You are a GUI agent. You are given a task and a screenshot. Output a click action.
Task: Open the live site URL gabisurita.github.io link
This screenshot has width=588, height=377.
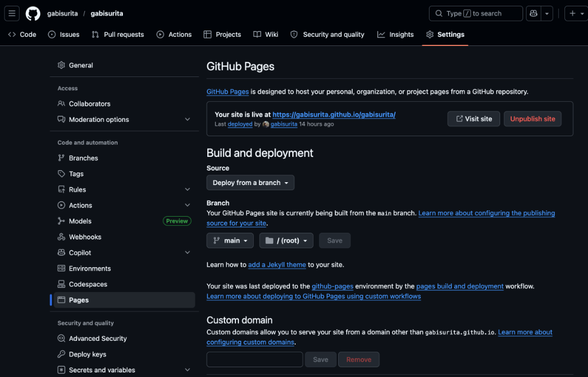tap(334, 114)
